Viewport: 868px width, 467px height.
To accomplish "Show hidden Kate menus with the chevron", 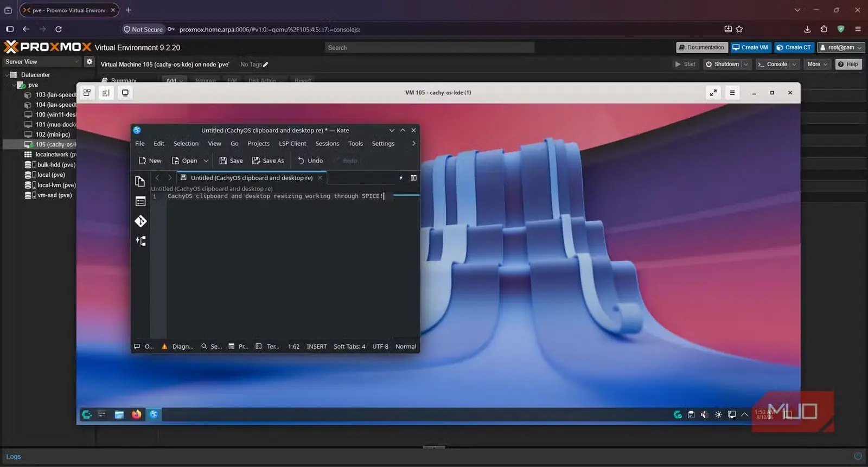I will 413,144.
